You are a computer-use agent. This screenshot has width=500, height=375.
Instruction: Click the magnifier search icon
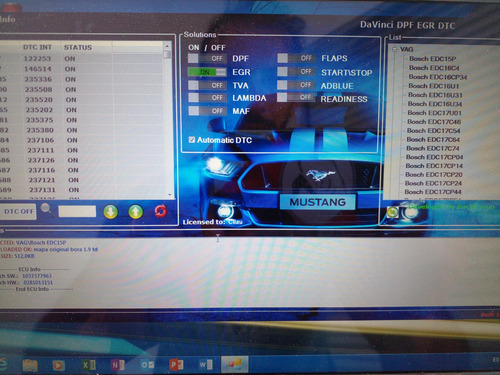click(48, 210)
